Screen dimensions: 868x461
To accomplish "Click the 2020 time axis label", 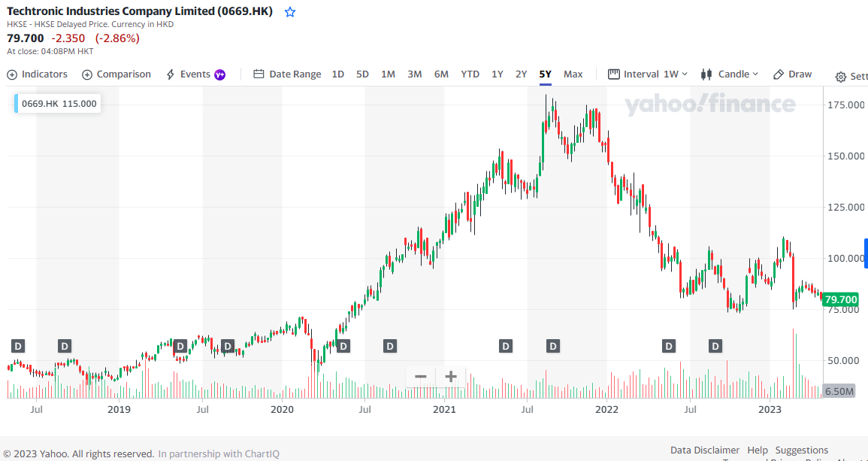I will (x=282, y=409).
